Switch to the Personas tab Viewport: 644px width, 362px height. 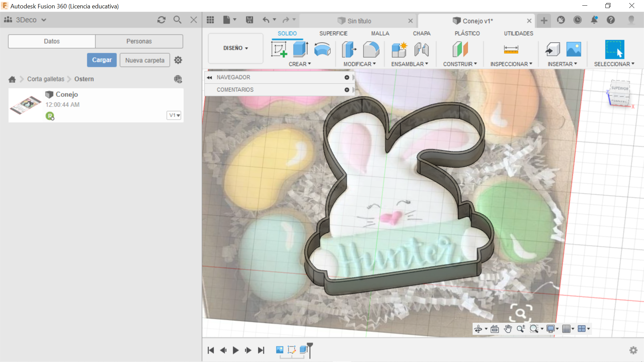click(x=139, y=41)
